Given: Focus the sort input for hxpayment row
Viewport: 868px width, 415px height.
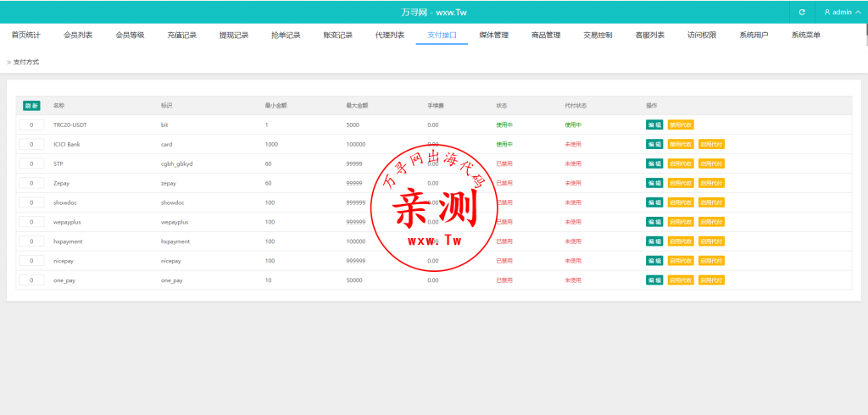Looking at the screenshot, I should 31,241.
